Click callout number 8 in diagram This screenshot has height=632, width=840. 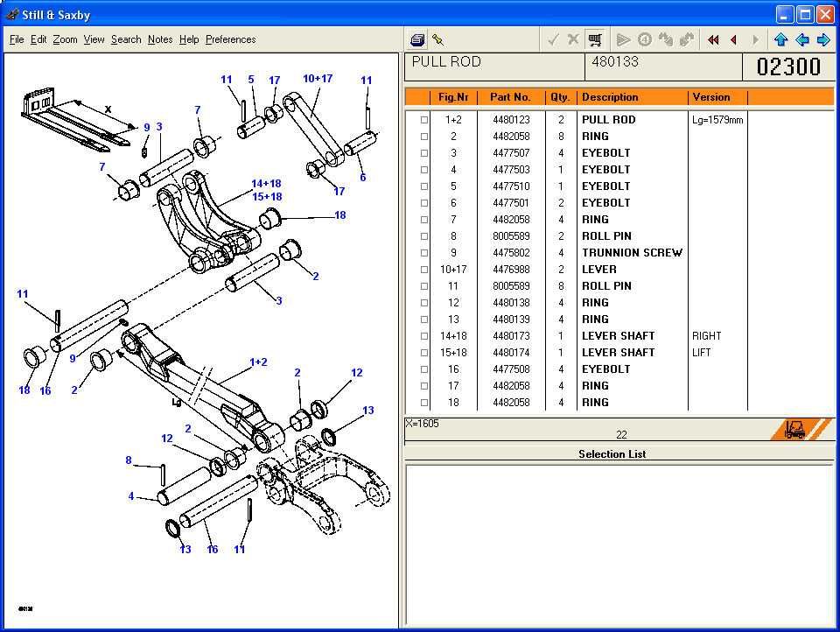[129, 460]
